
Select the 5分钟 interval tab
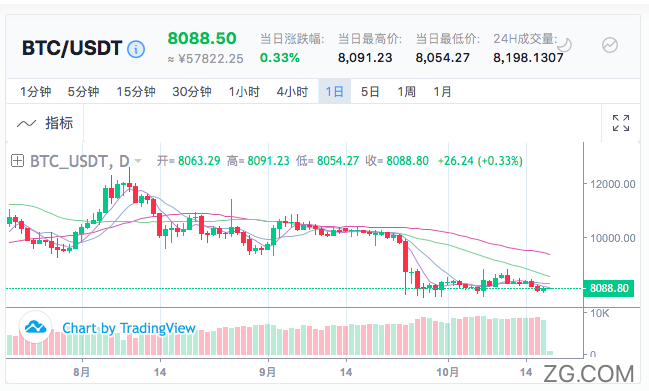[x=83, y=91]
